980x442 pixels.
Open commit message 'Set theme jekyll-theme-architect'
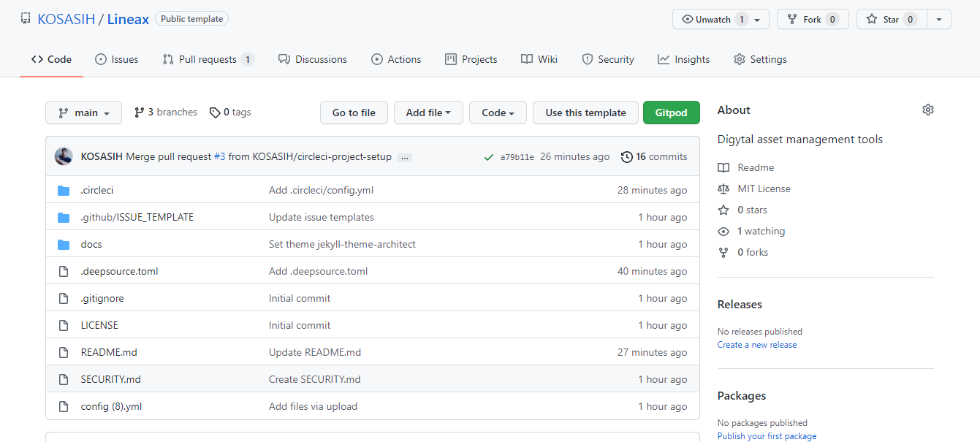[342, 244]
